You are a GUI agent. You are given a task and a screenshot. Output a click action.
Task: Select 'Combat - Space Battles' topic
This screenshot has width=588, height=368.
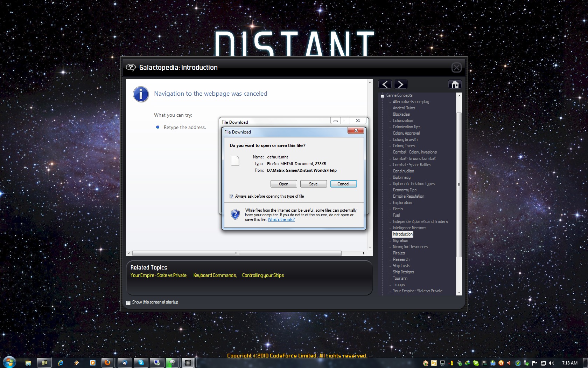[x=412, y=165]
